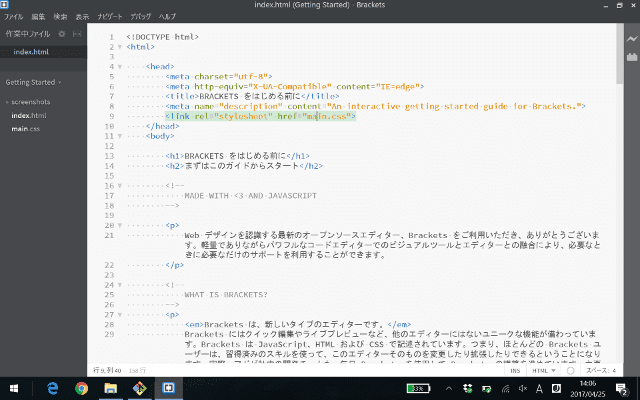Image resolution: width=640 pixels, height=400 pixels.
Task: Click the editor vertical scrollbar thumb
Action: [620, 53]
